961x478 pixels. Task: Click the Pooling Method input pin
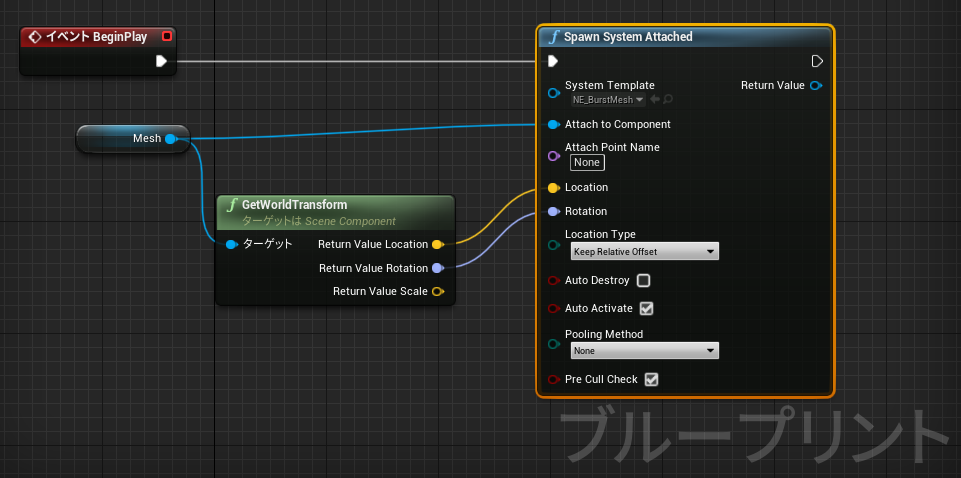(x=553, y=344)
